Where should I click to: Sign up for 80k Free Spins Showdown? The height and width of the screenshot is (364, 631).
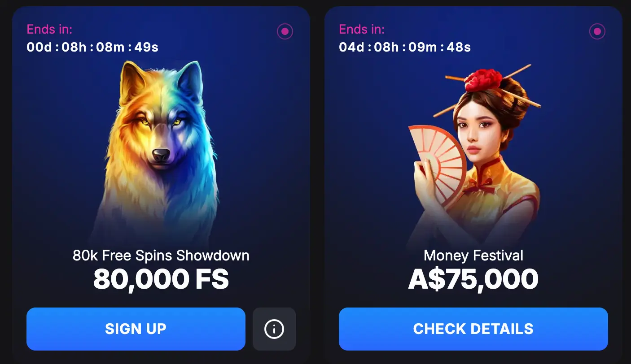tap(136, 329)
